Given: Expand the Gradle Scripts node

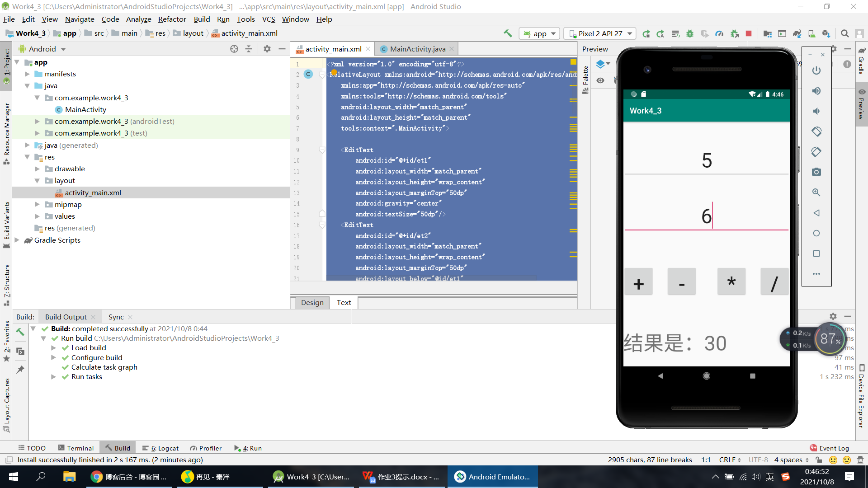Looking at the screenshot, I should (17, 240).
